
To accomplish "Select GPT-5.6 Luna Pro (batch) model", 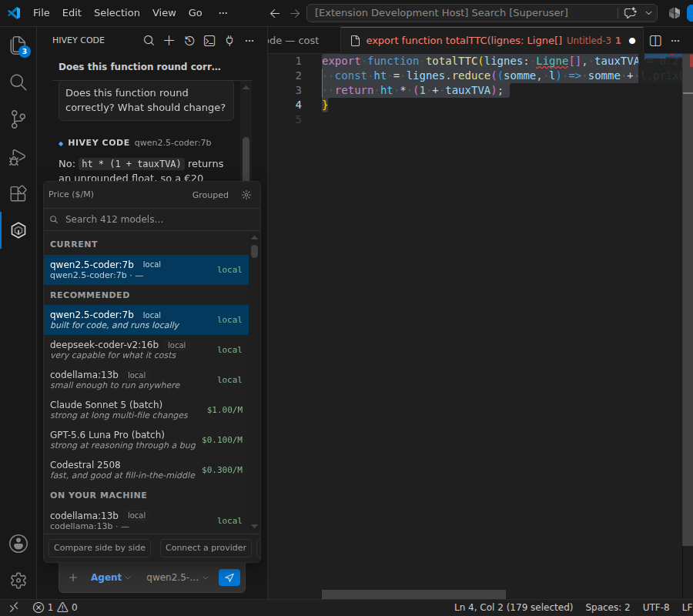I will click(146, 440).
